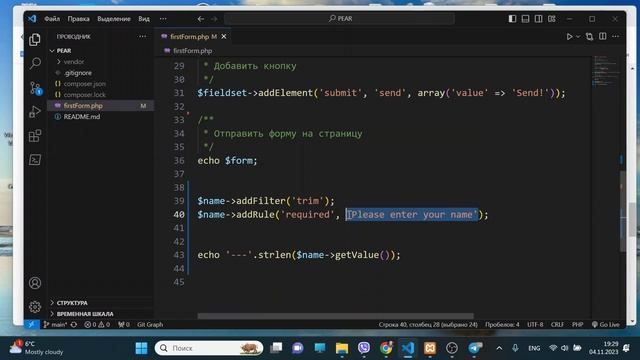
Task: Open Run and Debug view
Action: coord(35,111)
